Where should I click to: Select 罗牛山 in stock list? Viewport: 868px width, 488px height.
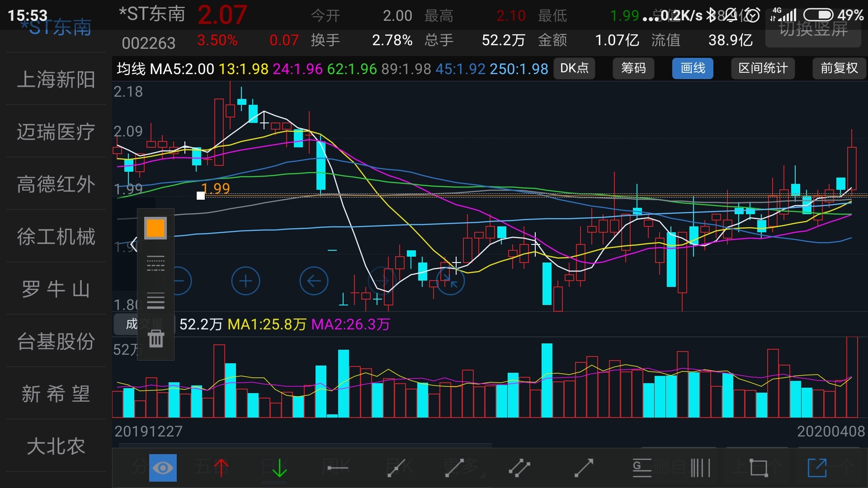(56, 289)
